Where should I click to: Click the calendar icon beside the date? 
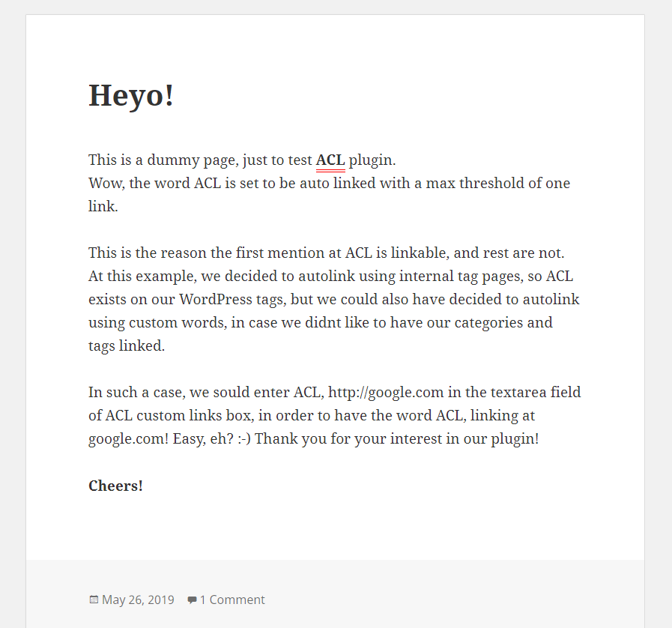(94, 600)
